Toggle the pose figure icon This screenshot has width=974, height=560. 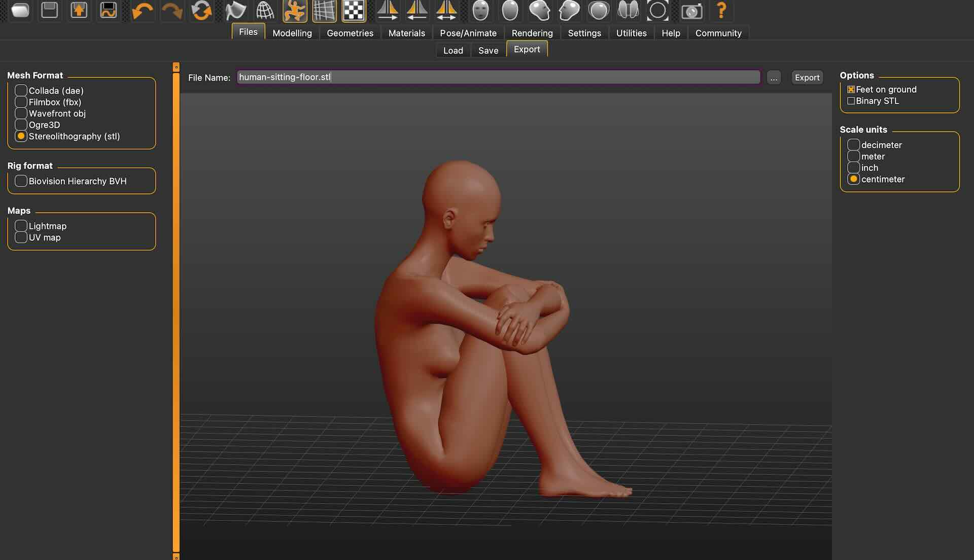[295, 11]
